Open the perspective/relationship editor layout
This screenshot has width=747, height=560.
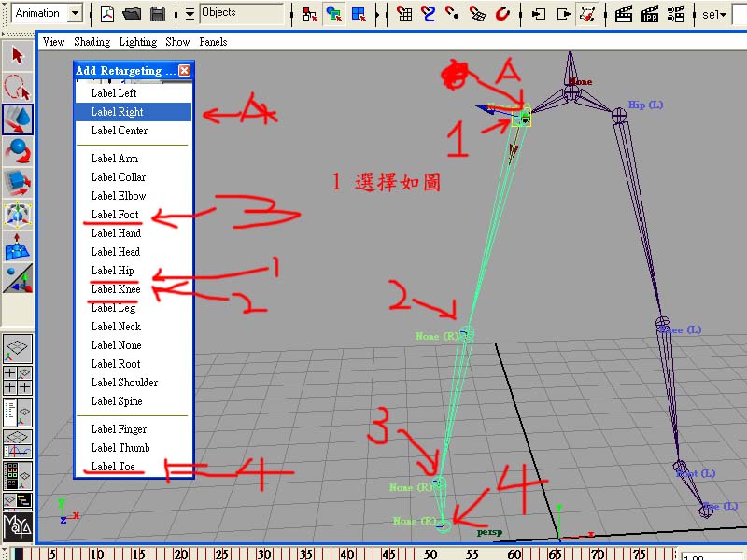pos(18,500)
